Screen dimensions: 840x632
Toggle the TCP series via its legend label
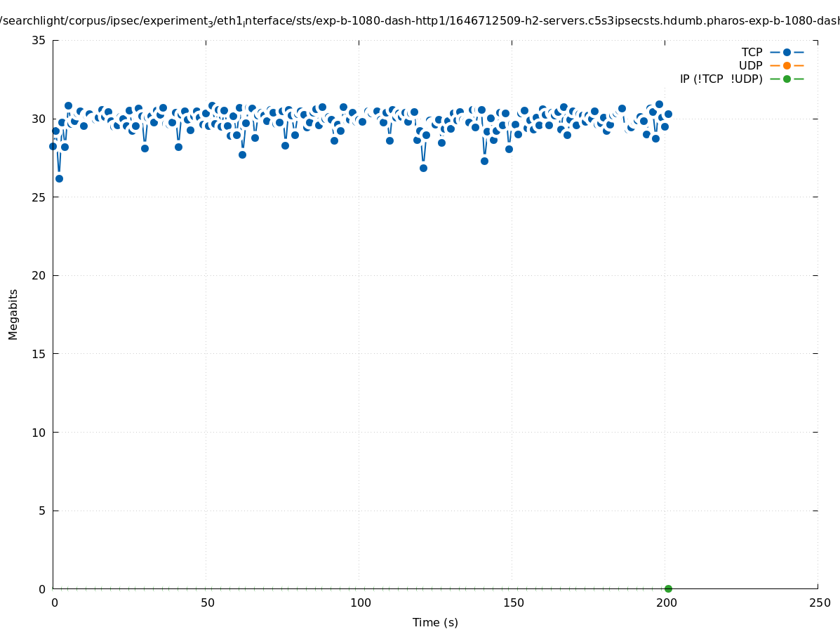pyautogui.click(x=752, y=52)
